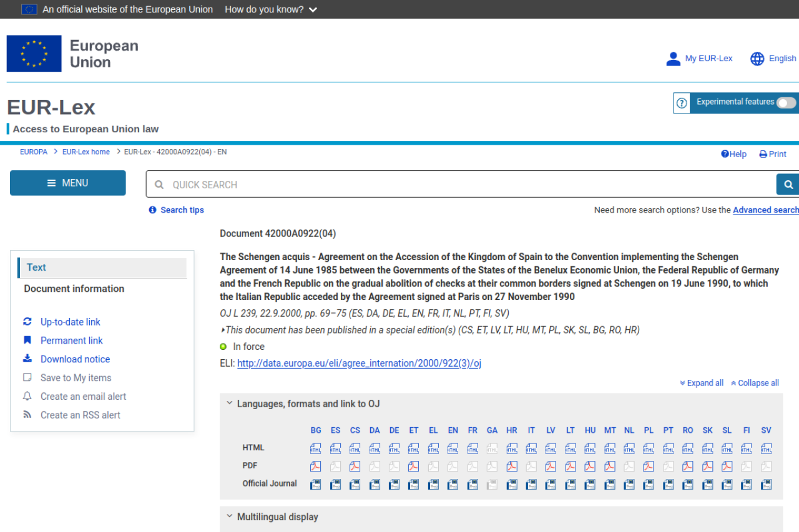Image resolution: width=799 pixels, height=532 pixels.
Task: Open the Estonian (ET) PDF icon
Action: point(414,466)
